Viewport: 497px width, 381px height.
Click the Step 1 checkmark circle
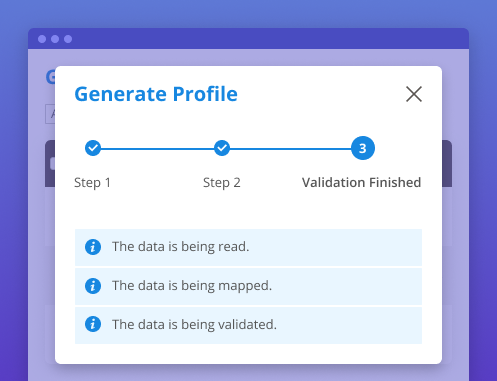(x=93, y=148)
